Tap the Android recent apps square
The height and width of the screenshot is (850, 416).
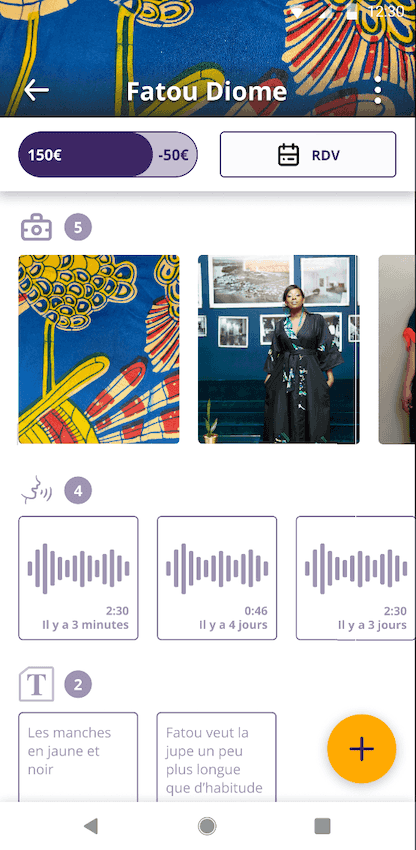[x=322, y=826]
